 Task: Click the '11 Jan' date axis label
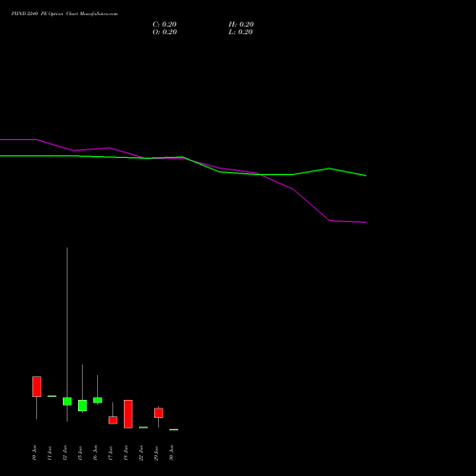(x=50, y=453)
